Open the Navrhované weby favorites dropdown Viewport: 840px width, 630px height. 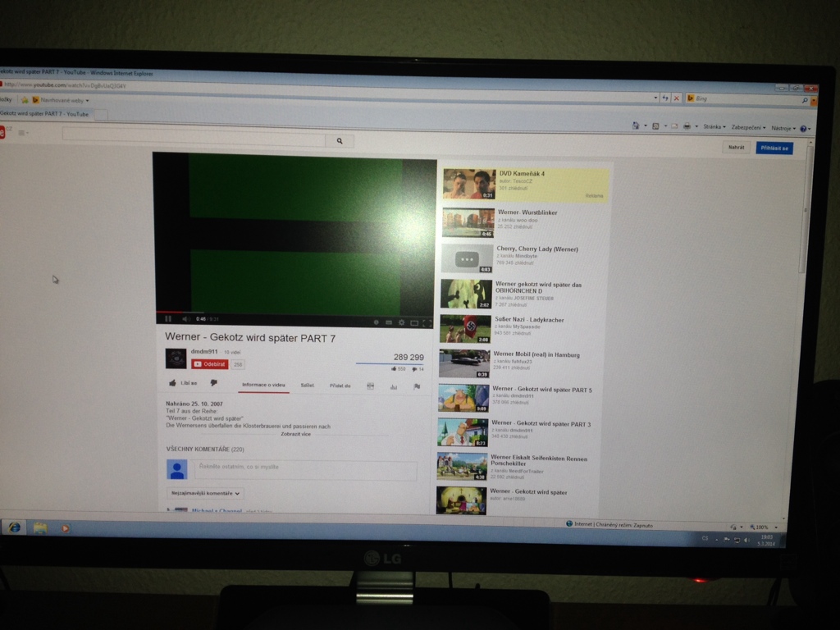(61, 100)
